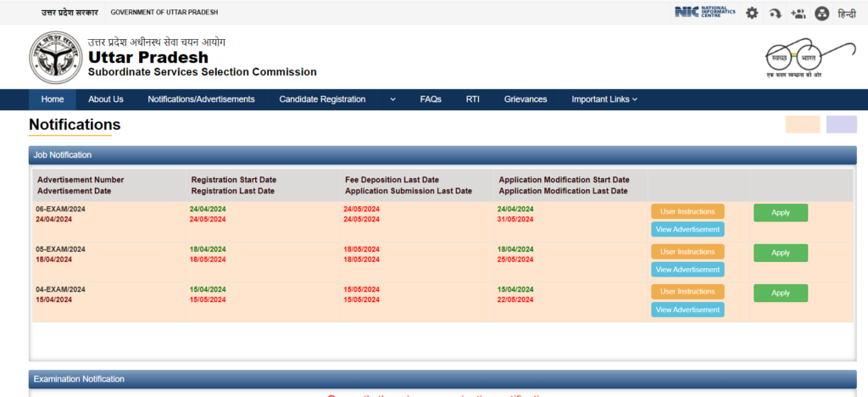The width and height of the screenshot is (868, 397).
Task: Click the Swachh Bharat spectacles logo
Action: [810, 59]
